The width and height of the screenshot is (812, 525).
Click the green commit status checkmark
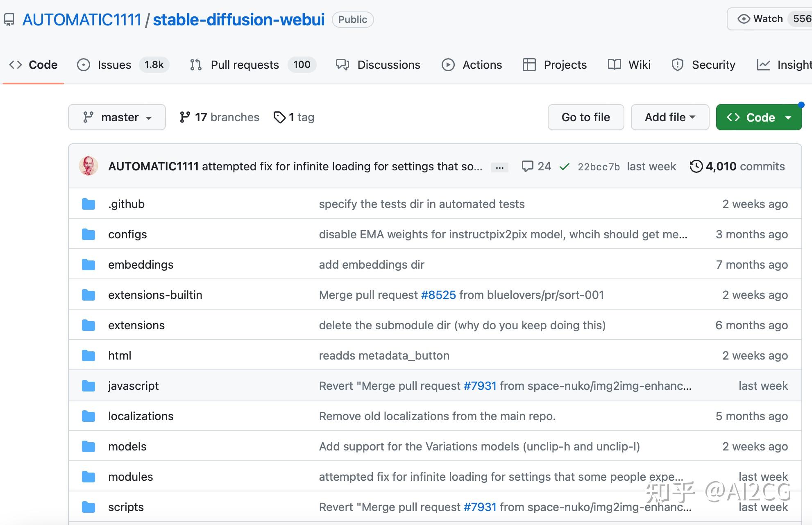564,166
